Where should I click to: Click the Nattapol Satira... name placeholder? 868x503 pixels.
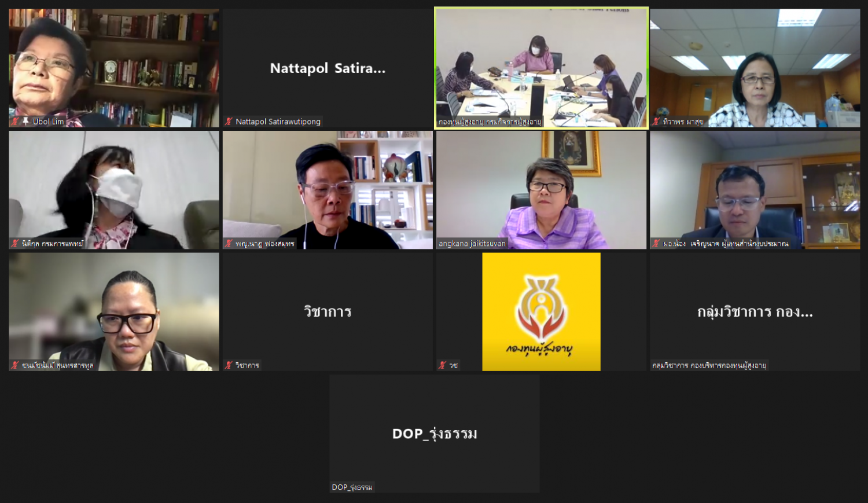click(x=328, y=68)
